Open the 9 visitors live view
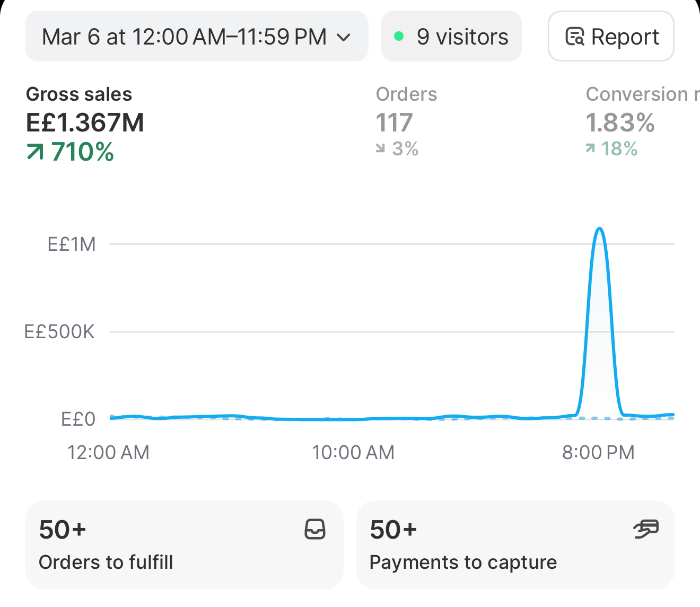Screen dimensions: 700x607 tap(451, 36)
